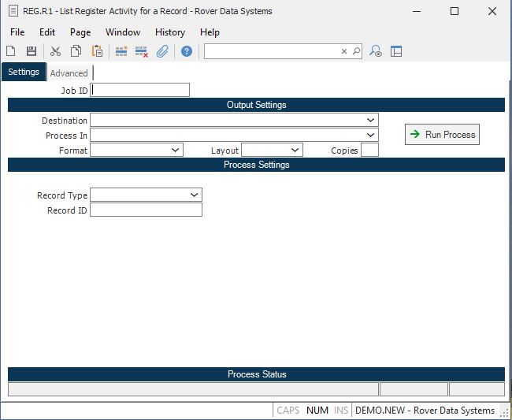Click the Save disk icon

coord(32,51)
